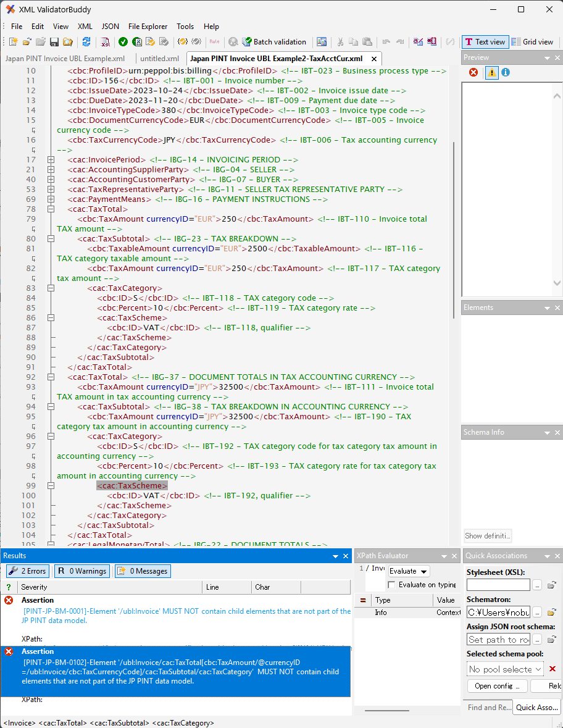The image size is (563, 728).
Task: Collapse the cac:TaxTotal node on line 78
Action: pyautogui.click(x=51, y=209)
